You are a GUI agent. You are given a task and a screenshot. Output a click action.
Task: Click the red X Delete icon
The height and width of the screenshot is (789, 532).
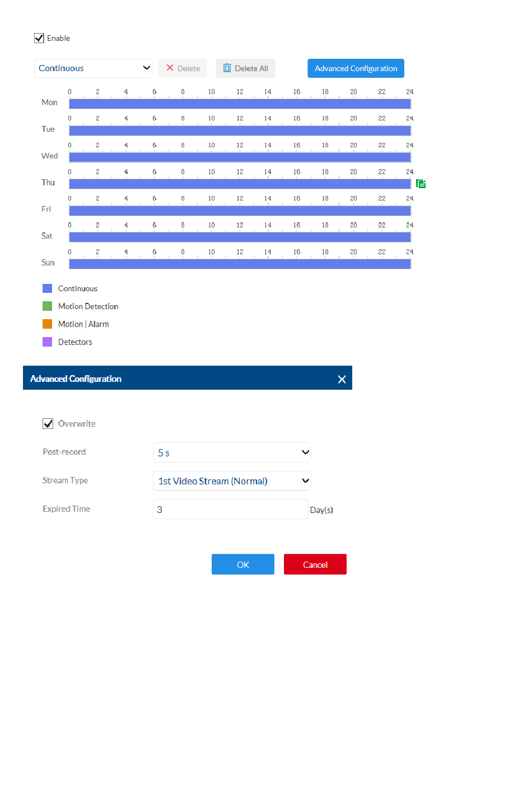point(170,68)
